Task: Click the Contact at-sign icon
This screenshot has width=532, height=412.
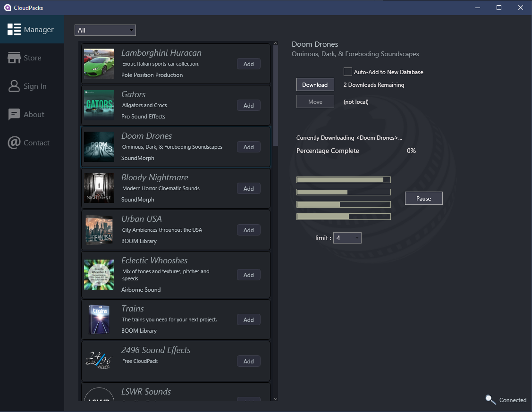Action: point(14,143)
